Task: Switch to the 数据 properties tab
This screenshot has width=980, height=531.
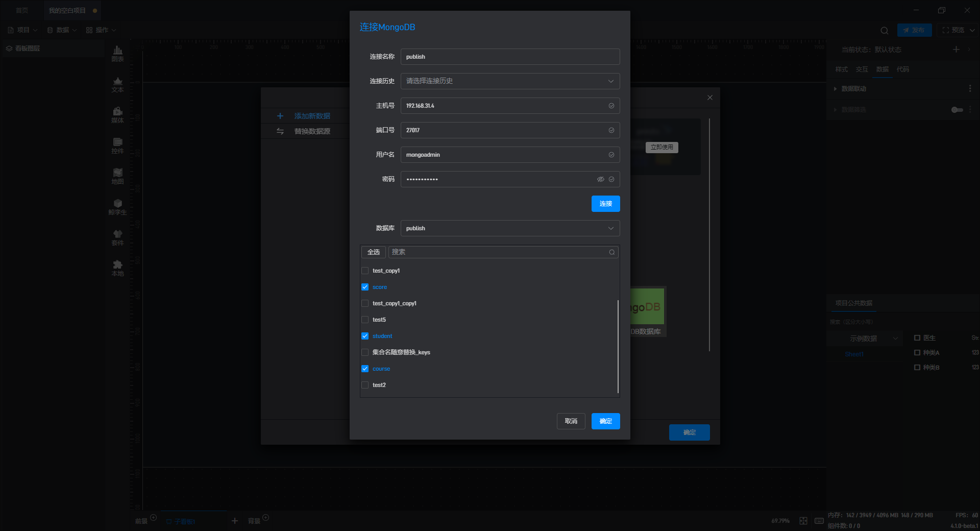Action: tap(882, 69)
